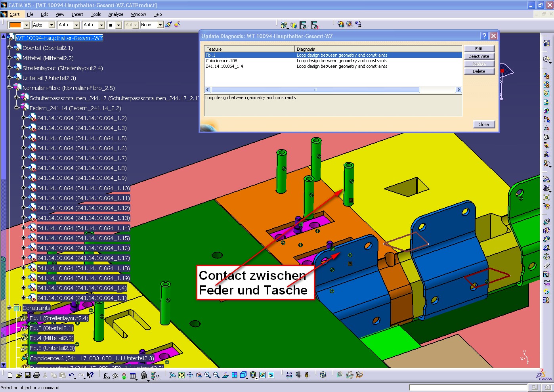Click the Delete button in Update Diagnosis
Screen dimensions: 554x392
[479, 71]
